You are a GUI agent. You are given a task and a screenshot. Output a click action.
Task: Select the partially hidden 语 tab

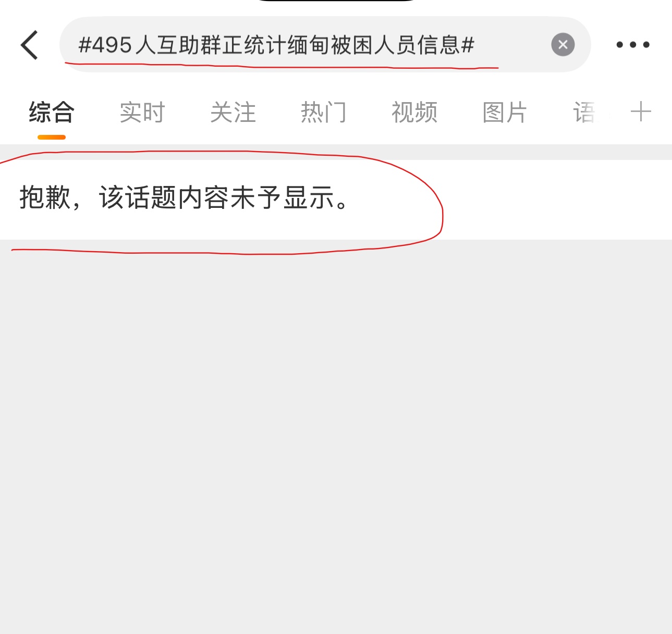[x=585, y=113]
